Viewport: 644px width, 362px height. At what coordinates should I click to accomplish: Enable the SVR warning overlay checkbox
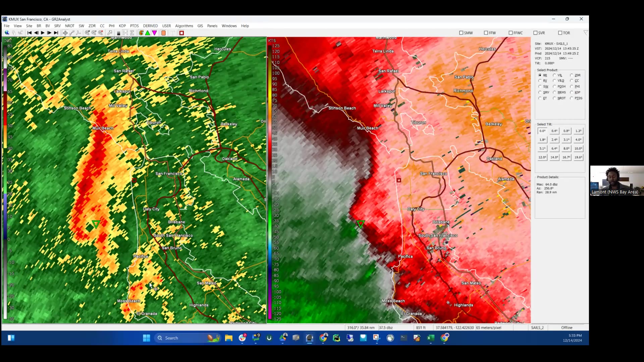[535, 33]
